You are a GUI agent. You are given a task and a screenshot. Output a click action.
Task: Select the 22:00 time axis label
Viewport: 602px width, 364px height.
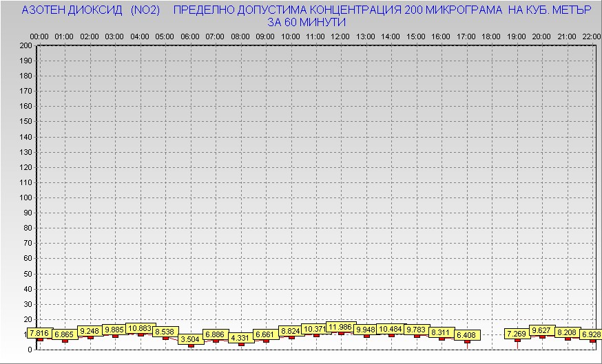[591, 36]
